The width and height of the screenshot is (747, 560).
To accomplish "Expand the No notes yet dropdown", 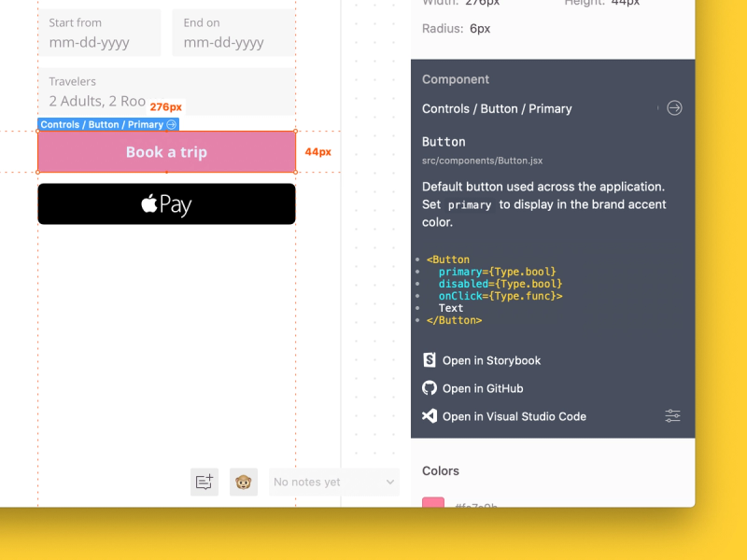I will tap(333, 482).
